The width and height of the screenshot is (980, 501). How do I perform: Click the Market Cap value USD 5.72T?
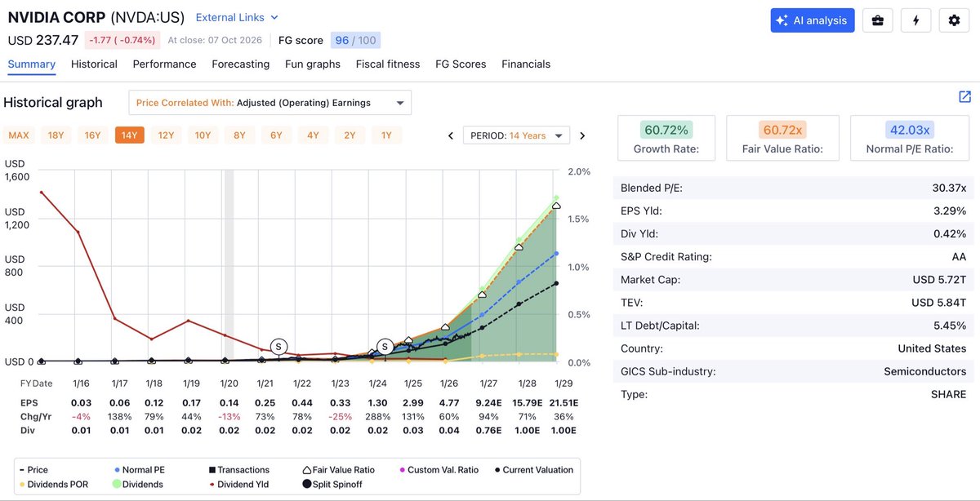point(939,280)
